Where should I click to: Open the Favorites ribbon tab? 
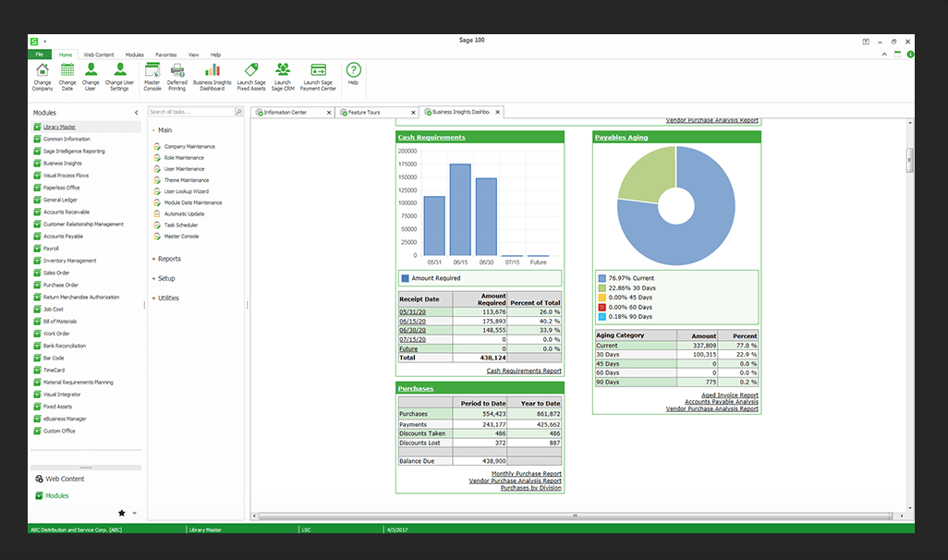click(165, 55)
